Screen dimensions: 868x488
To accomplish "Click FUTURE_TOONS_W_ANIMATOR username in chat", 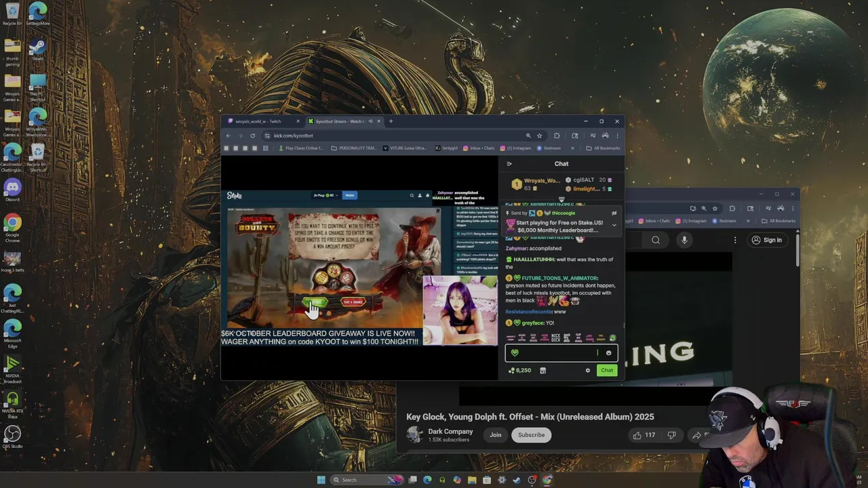I will [559, 278].
